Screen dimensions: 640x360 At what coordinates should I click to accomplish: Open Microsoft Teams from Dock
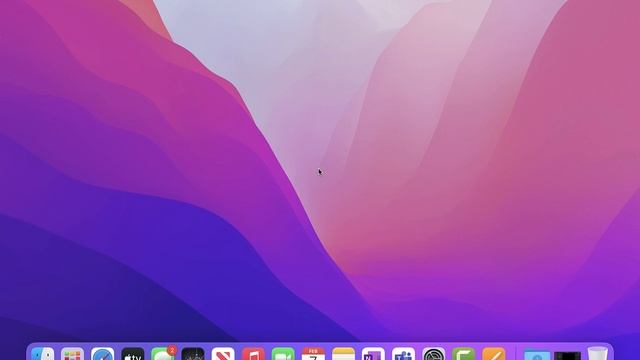click(x=403, y=354)
